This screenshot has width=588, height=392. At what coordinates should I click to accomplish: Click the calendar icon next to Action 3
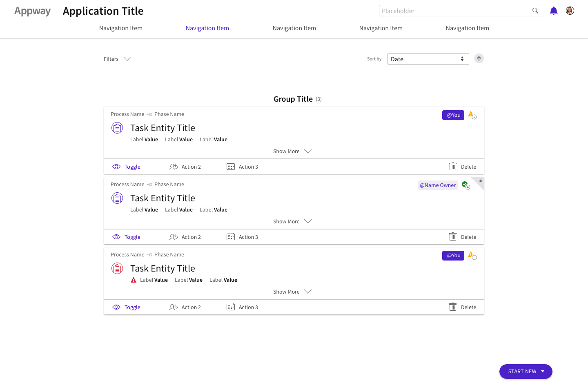click(231, 167)
